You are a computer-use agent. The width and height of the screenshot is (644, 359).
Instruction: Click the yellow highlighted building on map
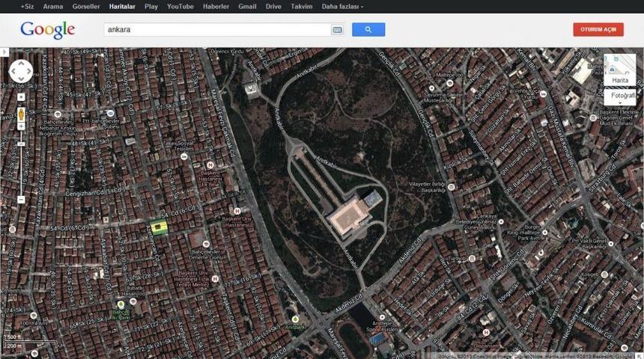coord(159,227)
